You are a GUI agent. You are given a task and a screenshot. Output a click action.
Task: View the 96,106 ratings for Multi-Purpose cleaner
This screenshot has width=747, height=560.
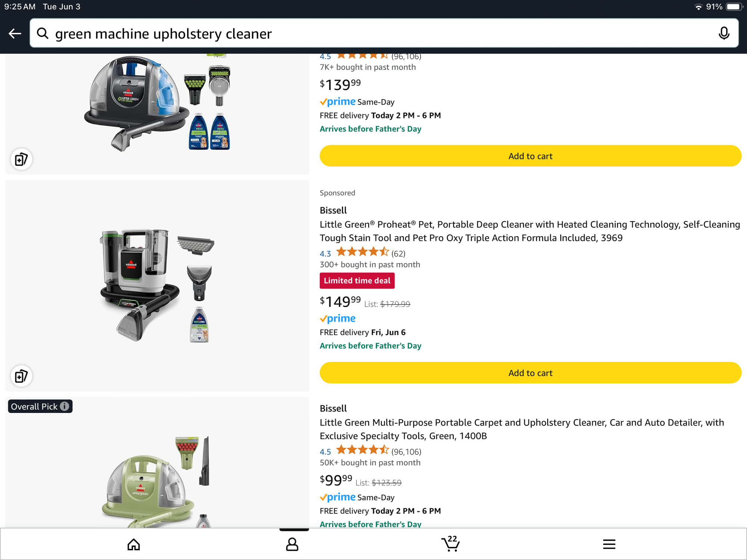[406, 452]
